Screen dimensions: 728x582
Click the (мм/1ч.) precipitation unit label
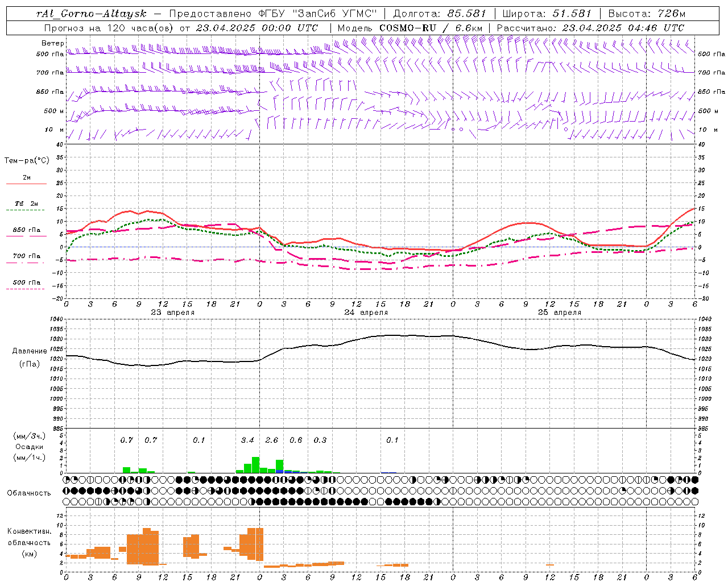pyautogui.click(x=29, y=458)
